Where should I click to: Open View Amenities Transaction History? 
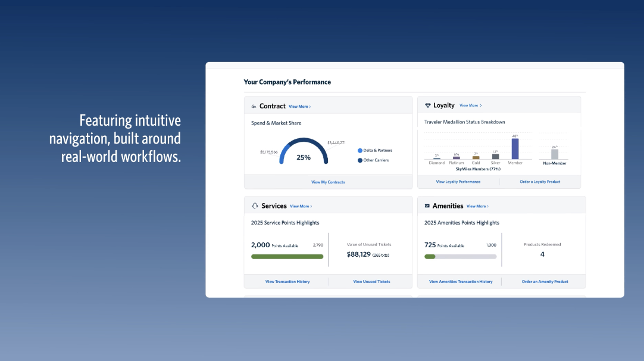[x=461, y=282]
